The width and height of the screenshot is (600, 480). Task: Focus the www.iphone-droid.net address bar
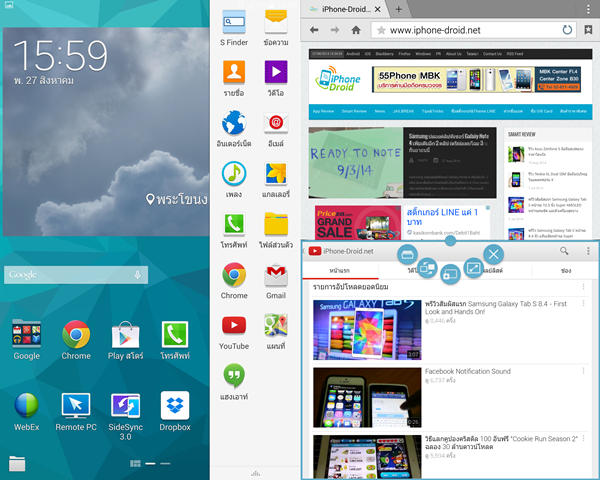(473, 30)
